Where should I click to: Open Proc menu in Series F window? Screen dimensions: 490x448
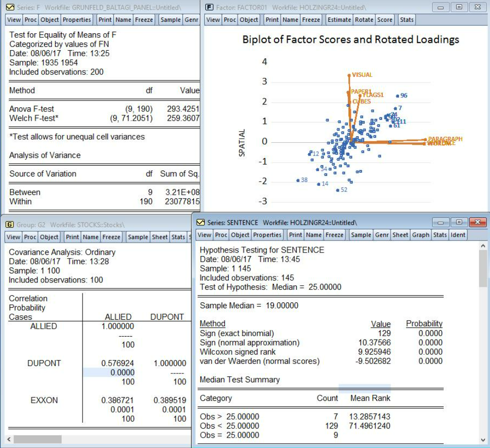point(31,20)
